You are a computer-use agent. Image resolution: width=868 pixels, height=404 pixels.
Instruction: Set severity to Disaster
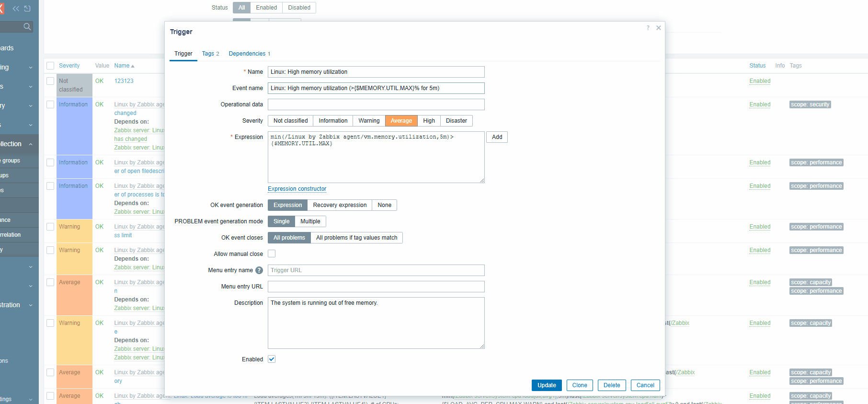click(457, 121)
